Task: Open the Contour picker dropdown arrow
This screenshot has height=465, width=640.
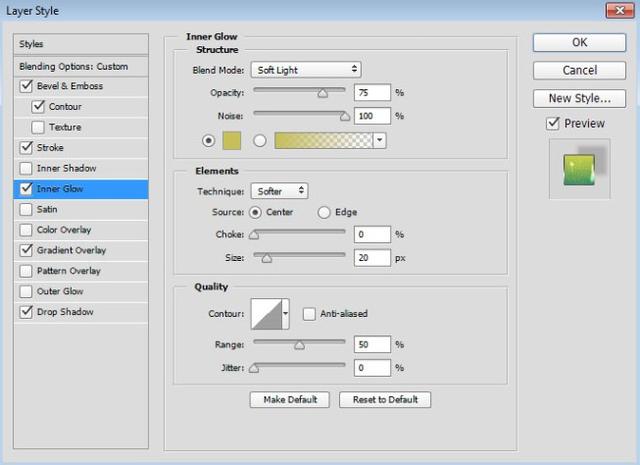Action: click(x=286, y=313)
